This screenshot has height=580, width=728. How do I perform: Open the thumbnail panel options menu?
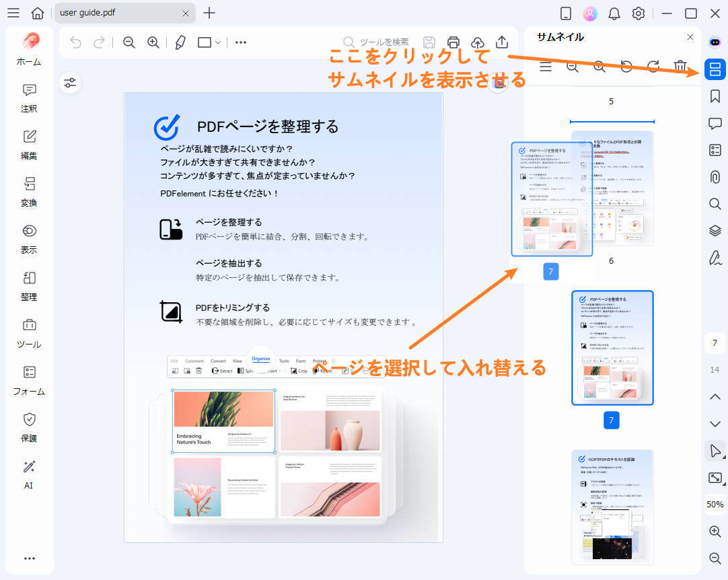click(x=546, y=67)
